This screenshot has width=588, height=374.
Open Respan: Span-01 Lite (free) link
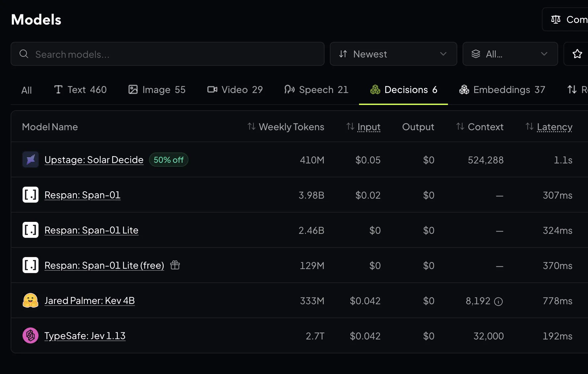(104, 265)
